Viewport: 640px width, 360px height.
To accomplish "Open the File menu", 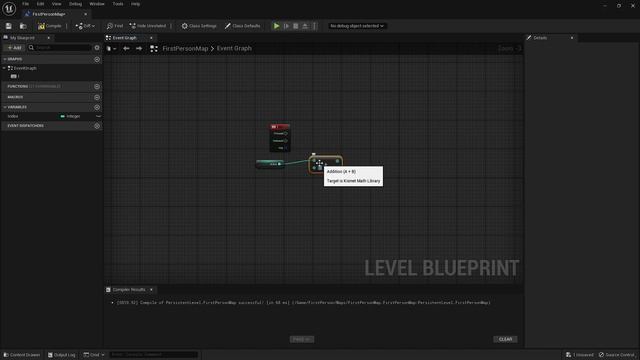I will [x=25, y=4].
